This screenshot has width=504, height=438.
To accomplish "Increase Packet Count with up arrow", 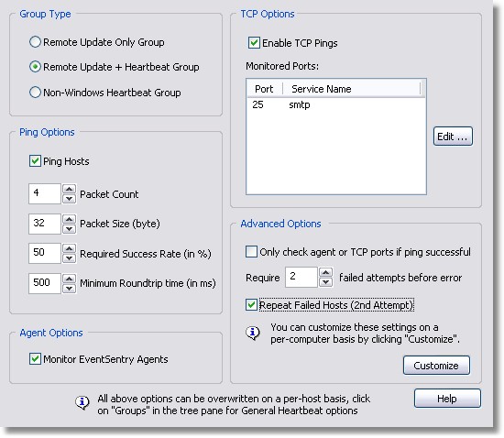I will pos(69,189).
